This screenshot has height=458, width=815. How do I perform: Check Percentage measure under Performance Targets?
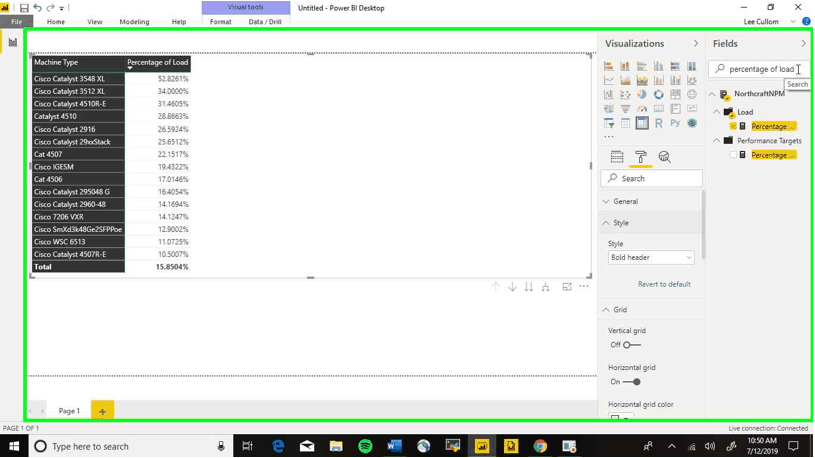[x=733, y=155]
